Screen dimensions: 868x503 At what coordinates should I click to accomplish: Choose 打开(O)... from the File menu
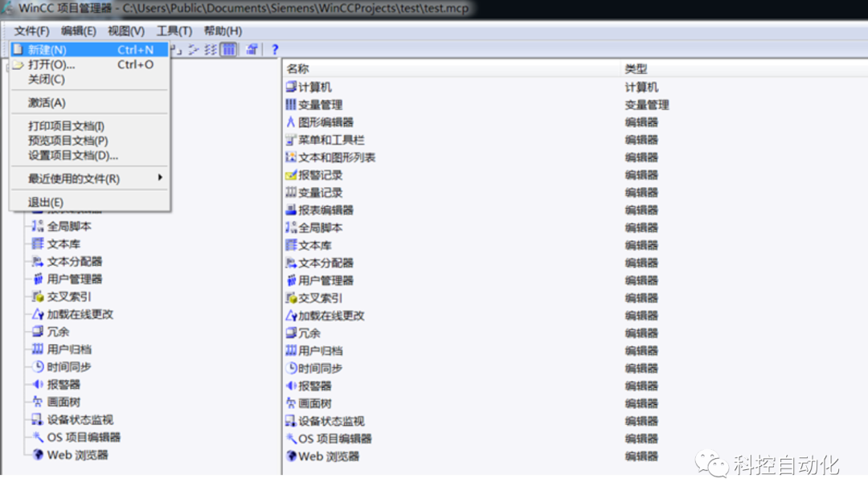coord(89,65)
